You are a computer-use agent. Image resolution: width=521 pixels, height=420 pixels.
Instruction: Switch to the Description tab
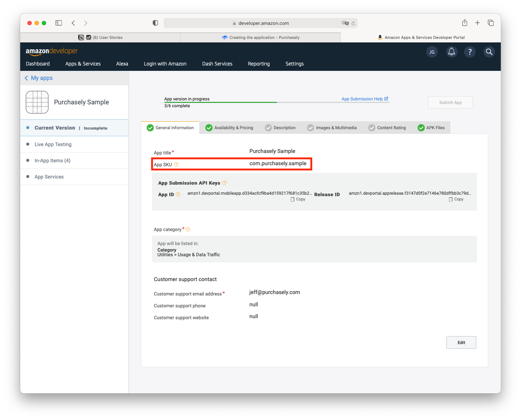[280, 128]
